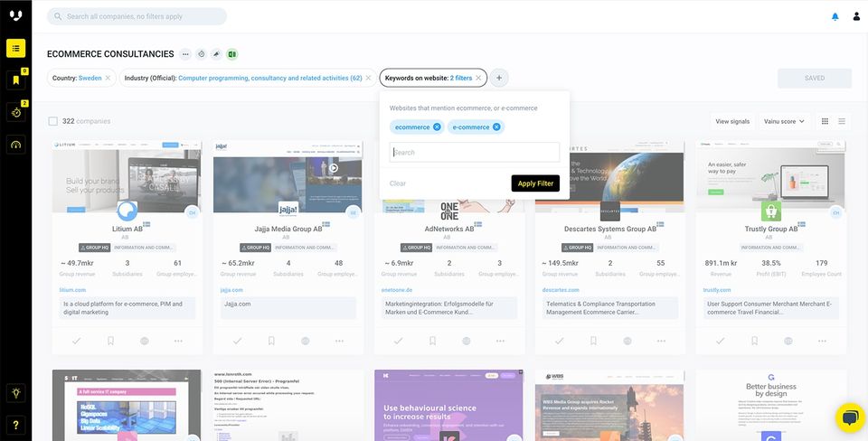Select all 322 companies checkbox
The width and height of the screenshot is (868, 441).
pyautogui.click(x=53, y=121)
